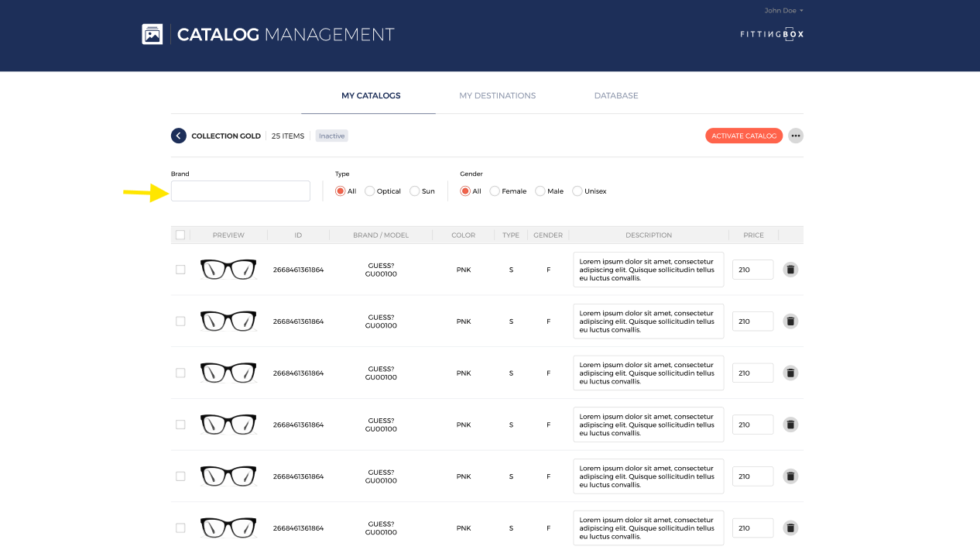Click the glasses preview thumbnail in fifth row
The height and width of the screenshot is (550, 980).
228,476
